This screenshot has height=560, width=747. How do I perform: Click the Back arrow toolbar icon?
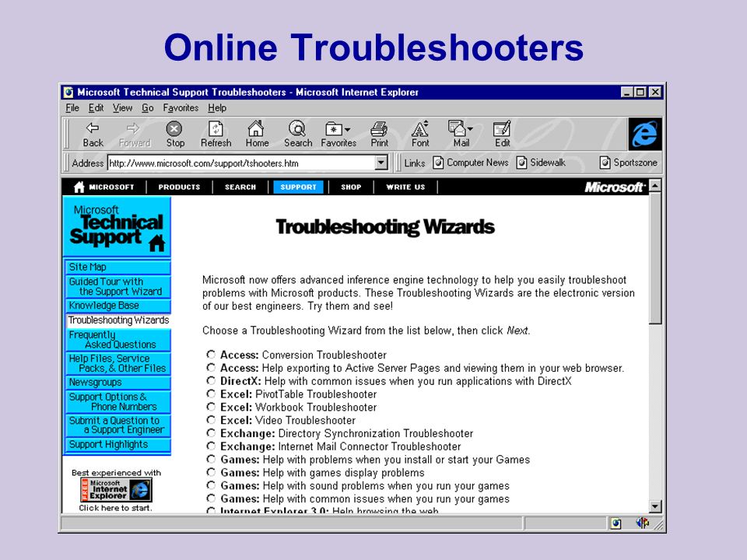tap(93, 128)
